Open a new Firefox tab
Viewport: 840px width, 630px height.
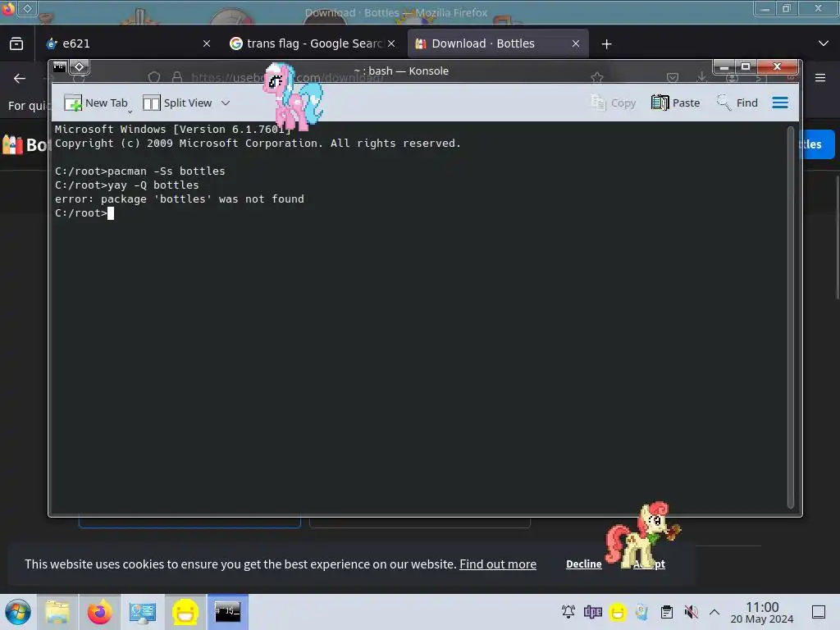pos(606,44)
